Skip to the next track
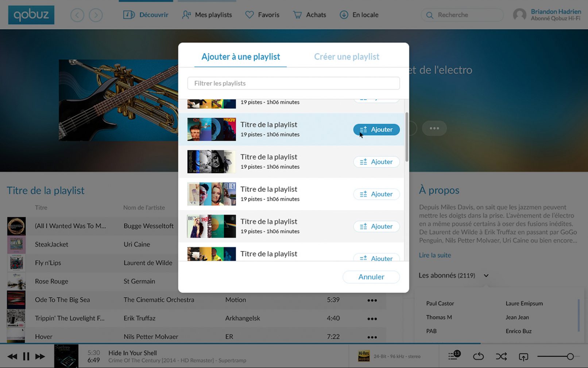588x368 pixels. [x=40, y=356]
